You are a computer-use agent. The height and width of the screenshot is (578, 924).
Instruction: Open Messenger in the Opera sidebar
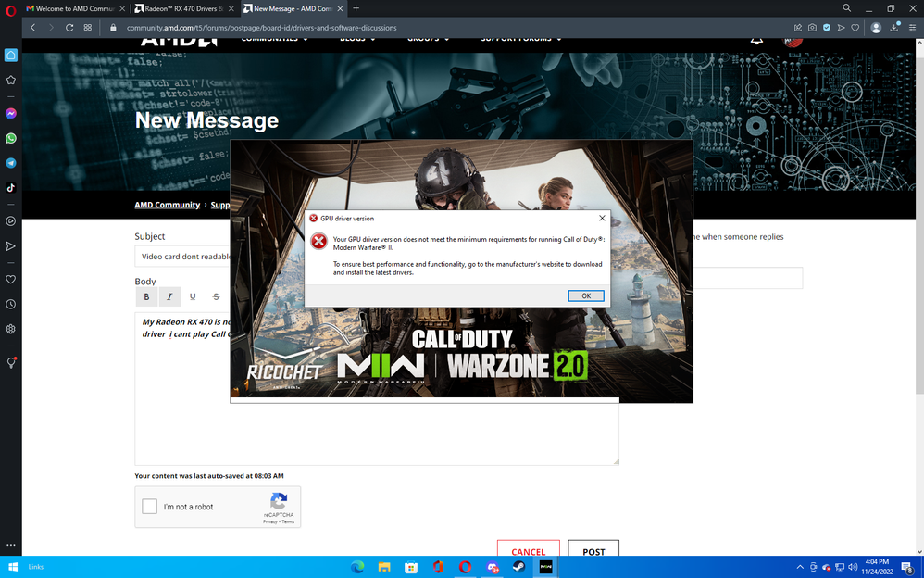click(10, 113)
